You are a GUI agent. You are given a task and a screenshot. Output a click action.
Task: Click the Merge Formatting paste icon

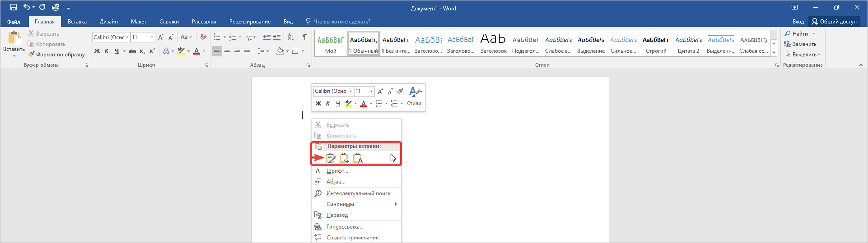(x=344, y=158)
